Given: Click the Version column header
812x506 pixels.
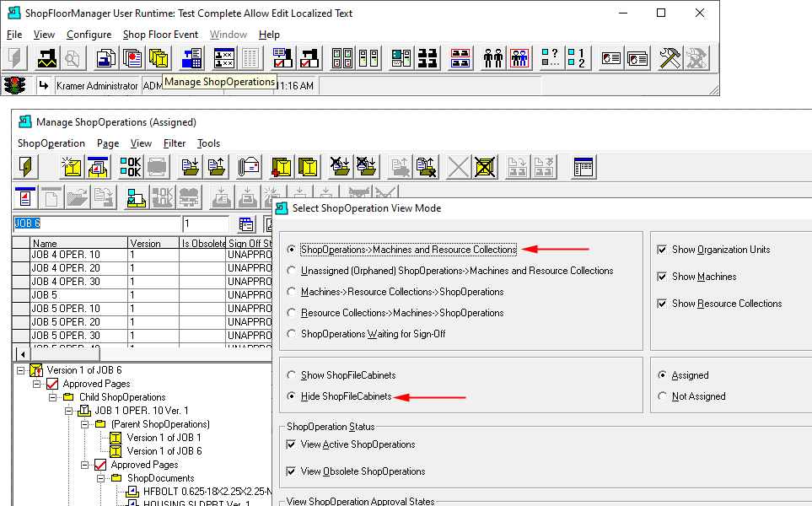Looking at the screenshot, I should point(153,243).
